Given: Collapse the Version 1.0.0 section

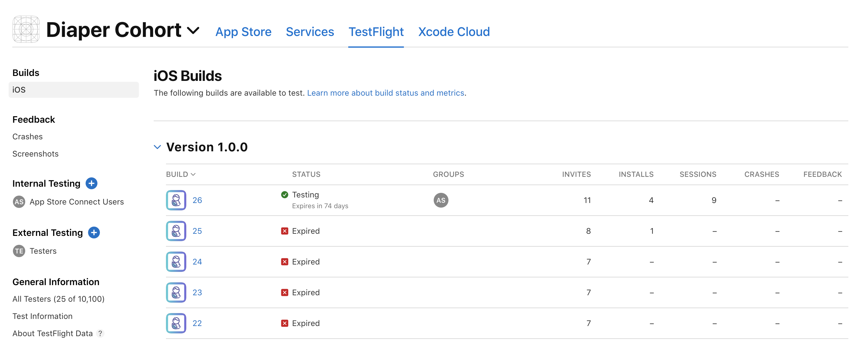Looking at the screenshot, I should tap(157, 147).
